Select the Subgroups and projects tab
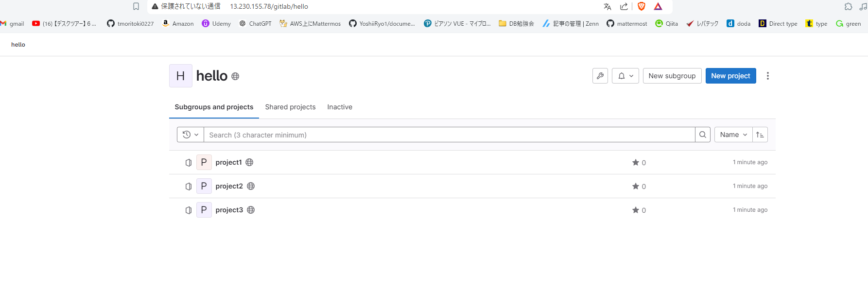This screenshot has height=307, width=868. [214, 107]
